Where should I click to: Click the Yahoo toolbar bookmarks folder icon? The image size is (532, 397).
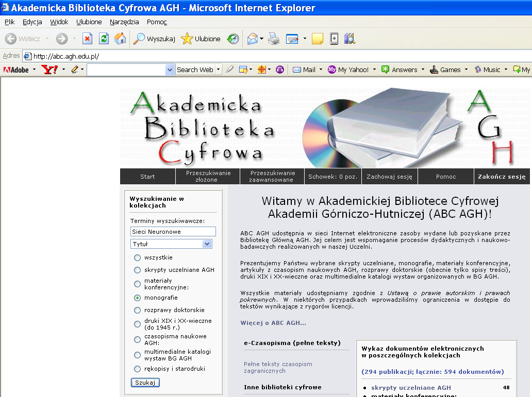[x=243, y=70]
